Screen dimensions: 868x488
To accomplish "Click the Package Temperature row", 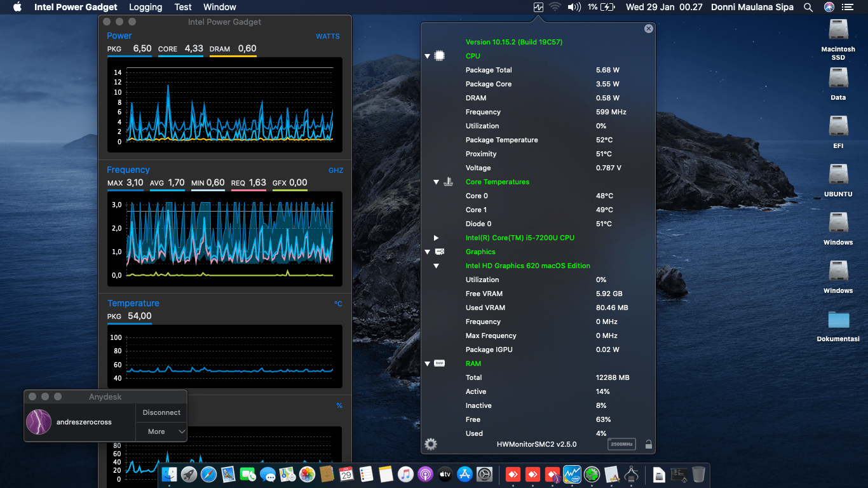I will pos(539,140).
